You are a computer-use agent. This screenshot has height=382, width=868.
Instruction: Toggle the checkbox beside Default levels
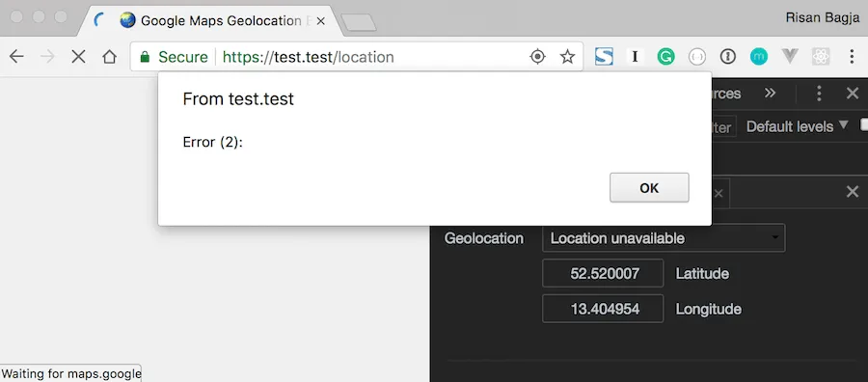tap(864, 125)
